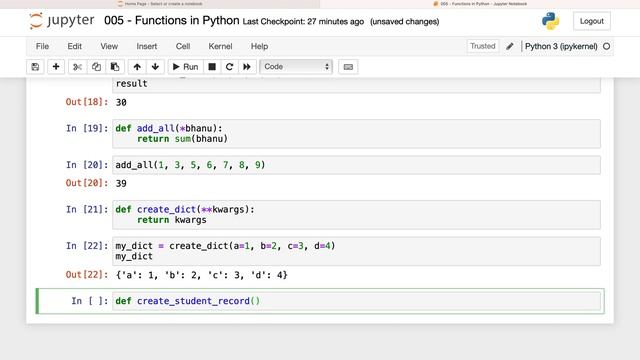Select the In [22] my_dict cell
This screenshot has width=640, height=360.
[356, 251]
